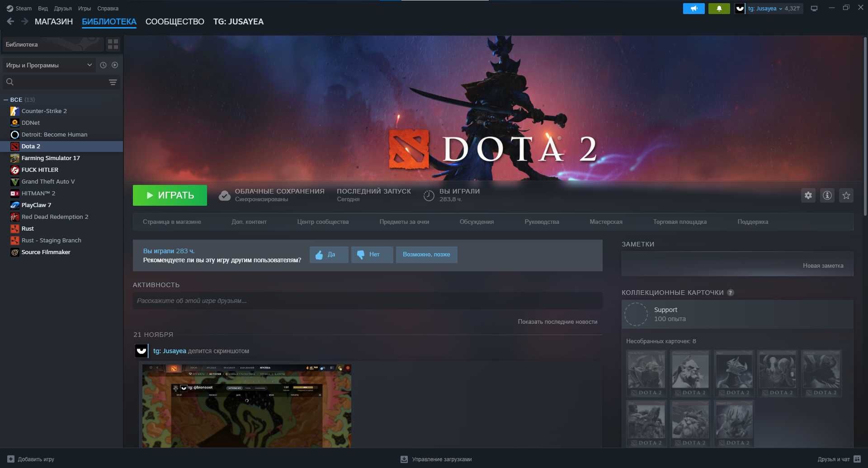Open Страница в магазине link

172,222
